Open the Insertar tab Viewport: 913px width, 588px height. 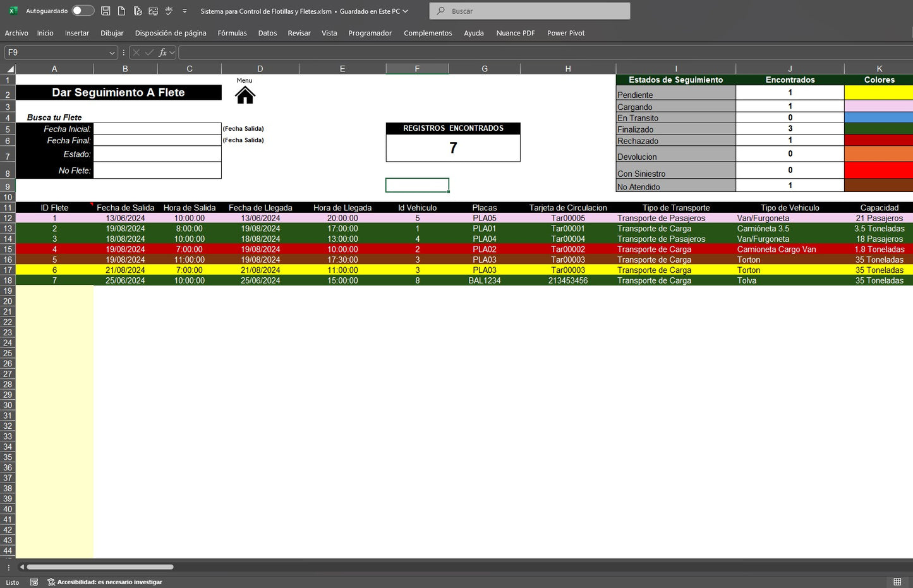(77, 33)
